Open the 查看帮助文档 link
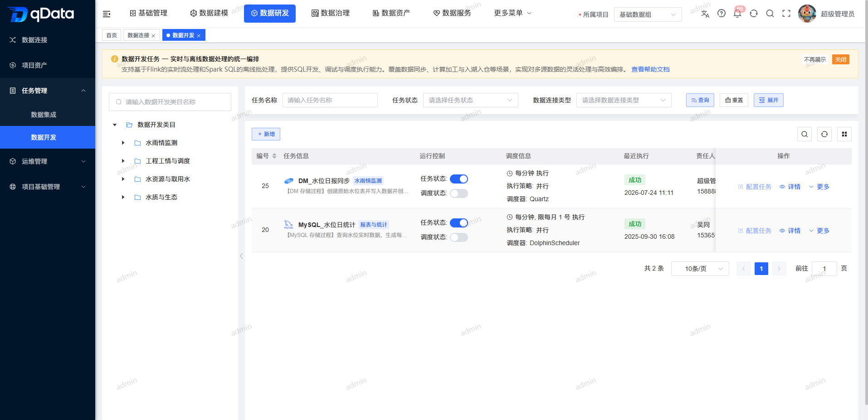The image size is (868, 420). (x=650, y=69)
